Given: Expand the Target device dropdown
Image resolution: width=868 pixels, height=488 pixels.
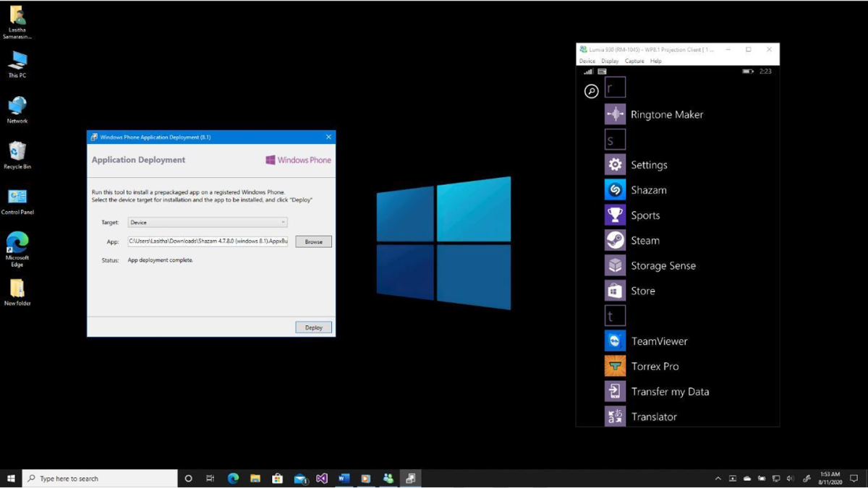Looking at the screenshot, I should 208,223.
